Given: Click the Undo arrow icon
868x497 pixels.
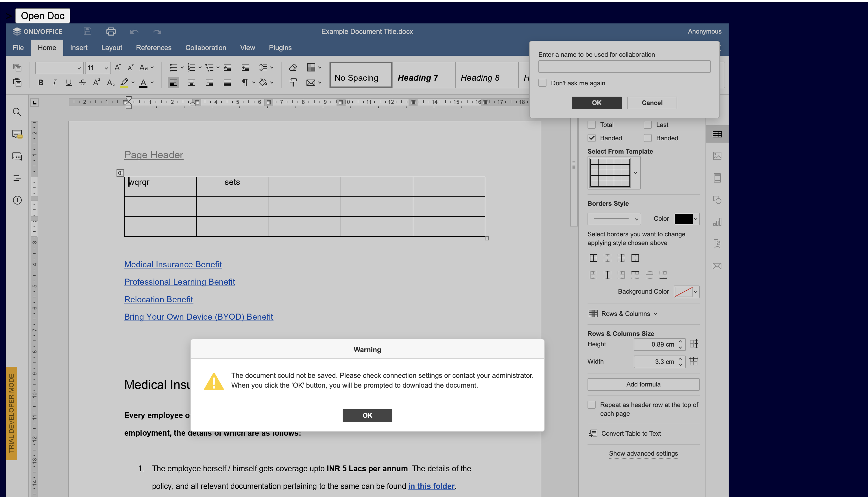Looking at the screenshot, I should tap(134, 32).
